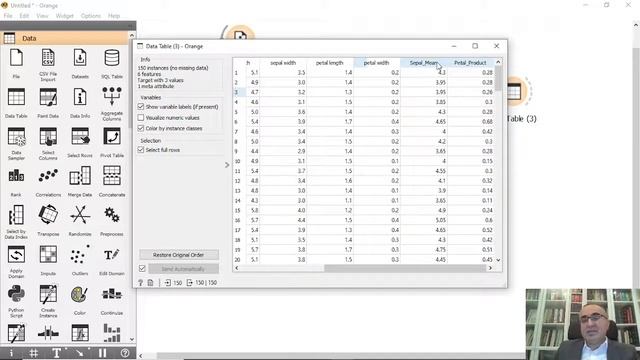Screen dimensions: 640x360
Task: Select the Preprocess widget
Action: [112, 215]
